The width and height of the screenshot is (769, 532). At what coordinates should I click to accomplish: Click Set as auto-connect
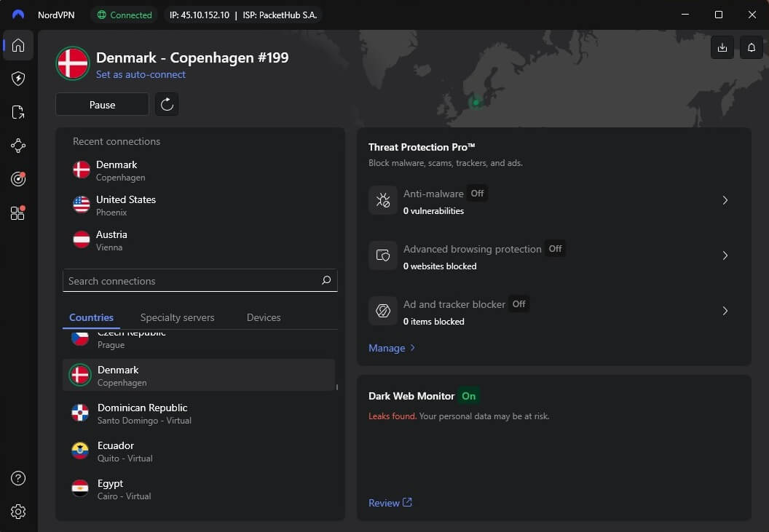pos(141,74)
